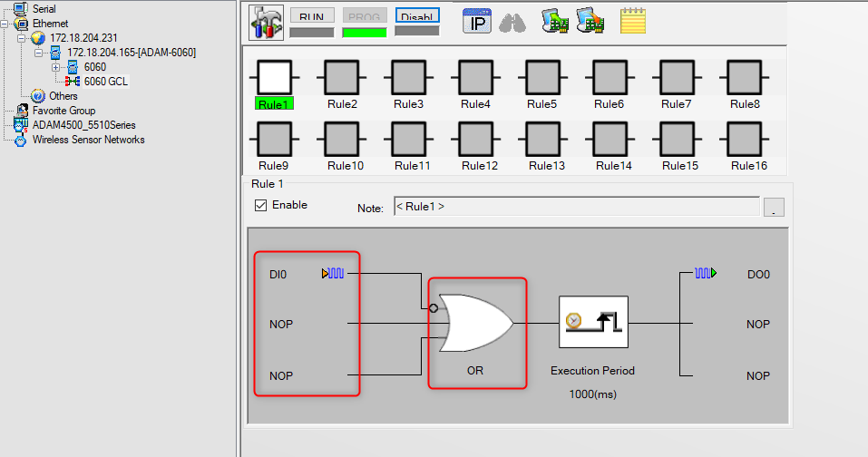The width and height of the screenshot is (868, 457).
Task: Select Wireless Sensor Networks in tree
Action: 89,140
